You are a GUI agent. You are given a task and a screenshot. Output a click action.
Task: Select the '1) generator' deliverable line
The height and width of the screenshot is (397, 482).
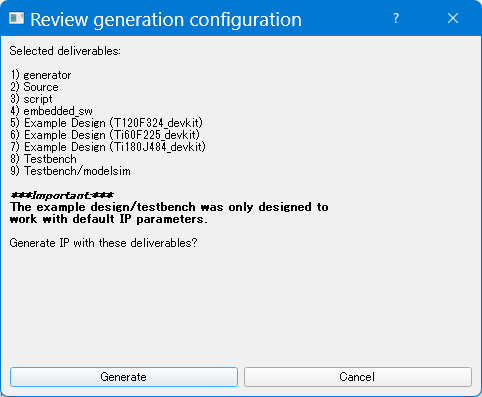[41, 75]
